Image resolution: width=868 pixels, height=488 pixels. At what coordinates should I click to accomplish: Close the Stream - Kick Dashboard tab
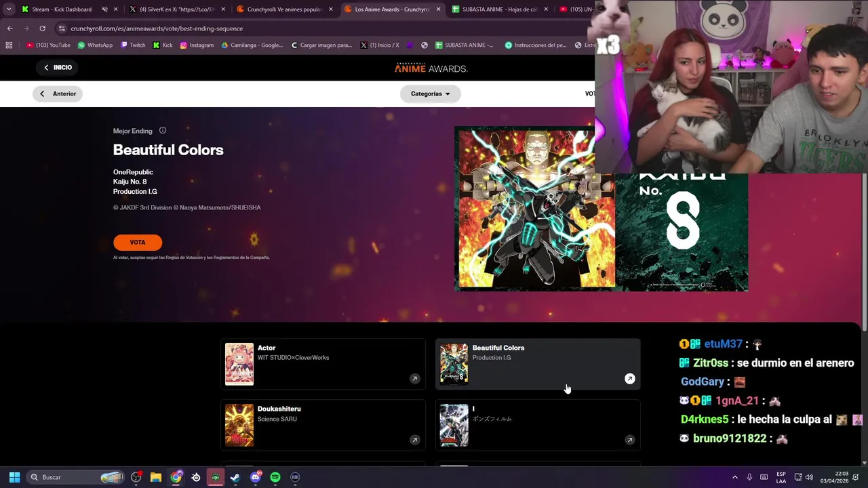point(116,9)
